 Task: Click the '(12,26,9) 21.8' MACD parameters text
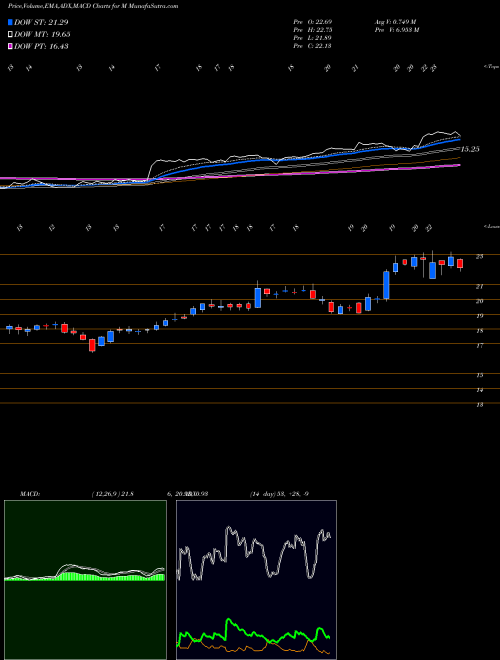click(112, 494)
